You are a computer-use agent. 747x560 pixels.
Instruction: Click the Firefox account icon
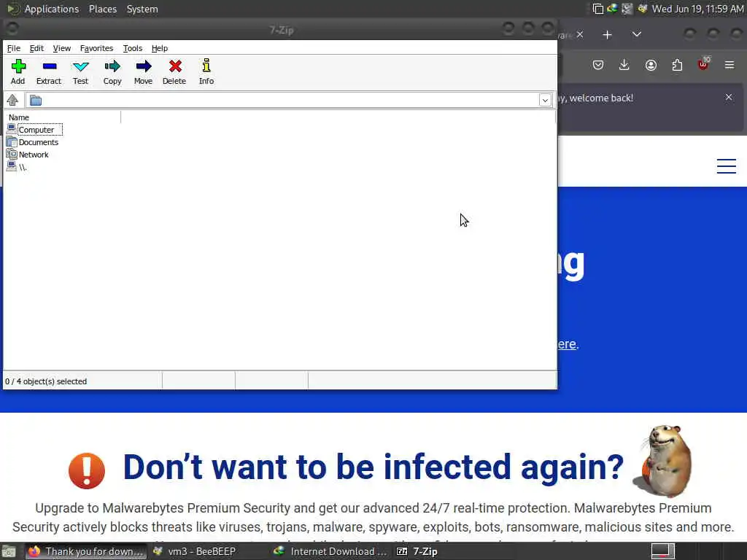click(651, 65)
